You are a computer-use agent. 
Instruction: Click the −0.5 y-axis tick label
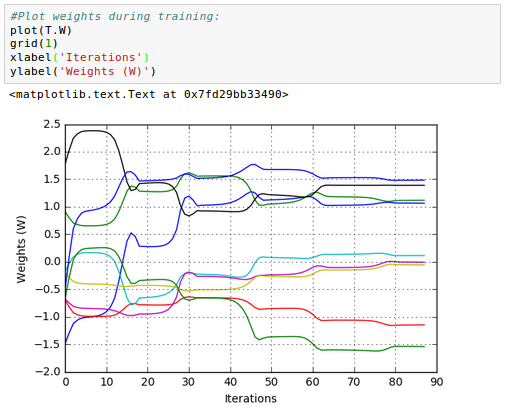point(48,289)
